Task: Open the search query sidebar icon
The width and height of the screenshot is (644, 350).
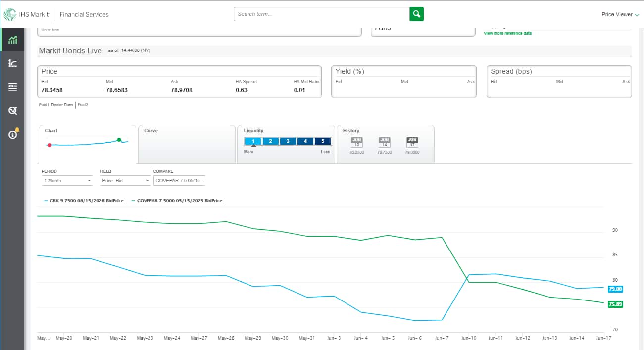Action: pos(13,110)
